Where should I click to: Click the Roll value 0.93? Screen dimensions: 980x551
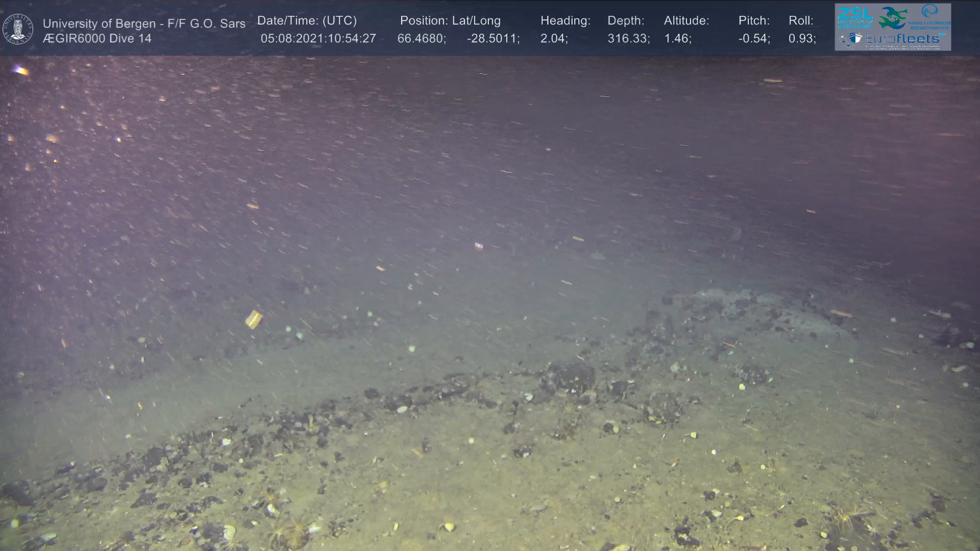tap(802, 39)
